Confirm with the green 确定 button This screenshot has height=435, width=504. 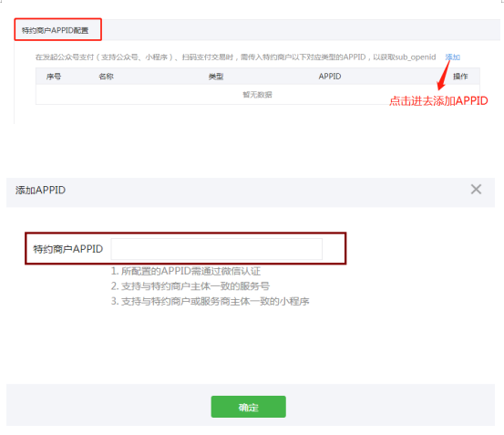tap(248, 407)
